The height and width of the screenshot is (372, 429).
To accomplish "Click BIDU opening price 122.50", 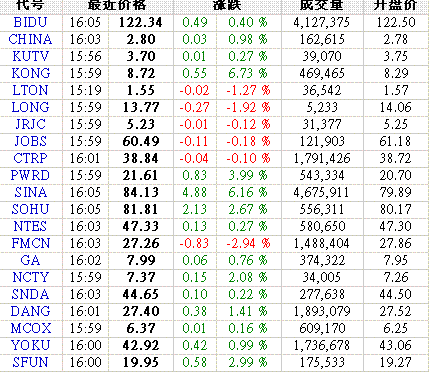I will pyautogui.click(x=396, y=22).
